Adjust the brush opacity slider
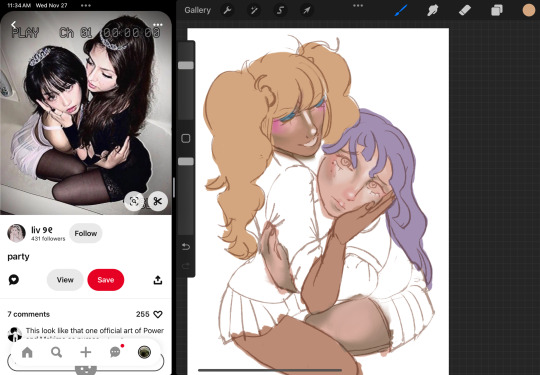Screen dimensions: 540x375 click(186, 162)
